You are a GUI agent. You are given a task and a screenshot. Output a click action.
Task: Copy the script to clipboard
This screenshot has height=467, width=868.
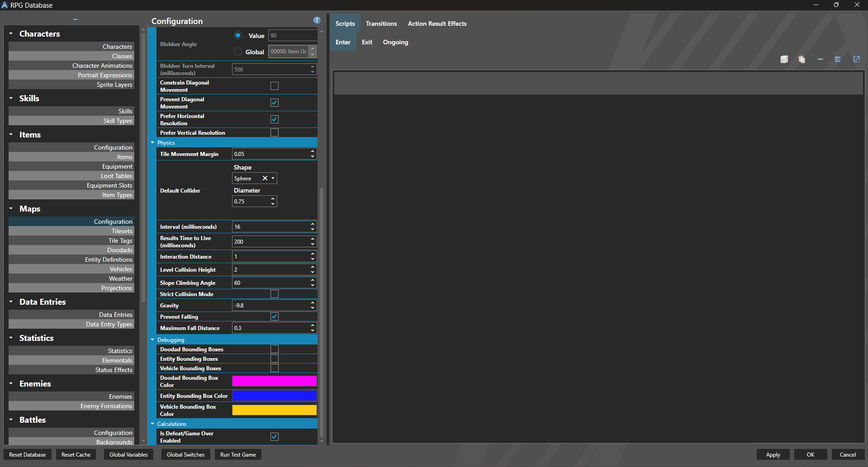[x=784, y=59]
